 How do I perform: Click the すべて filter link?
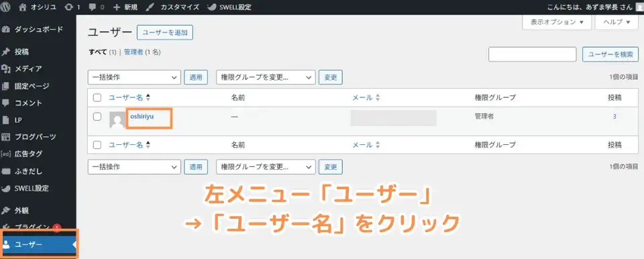[x=98, y=52]
